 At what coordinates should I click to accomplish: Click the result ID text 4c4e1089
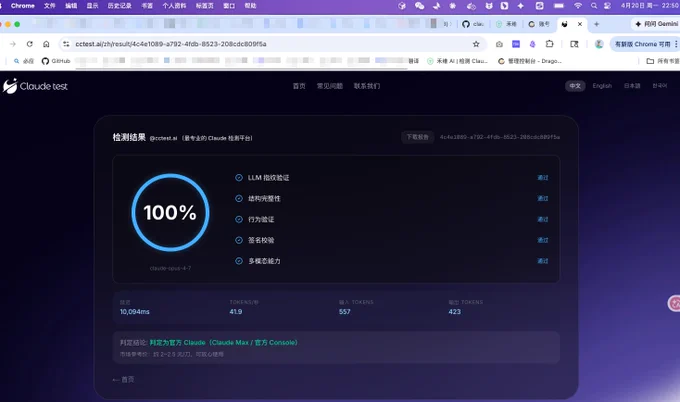point(500,137)
